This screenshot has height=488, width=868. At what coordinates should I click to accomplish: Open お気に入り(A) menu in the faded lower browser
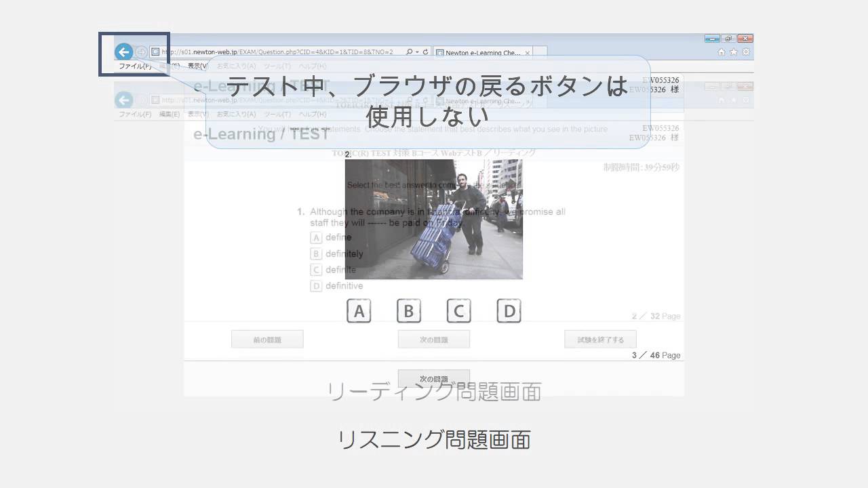point(236,115)
